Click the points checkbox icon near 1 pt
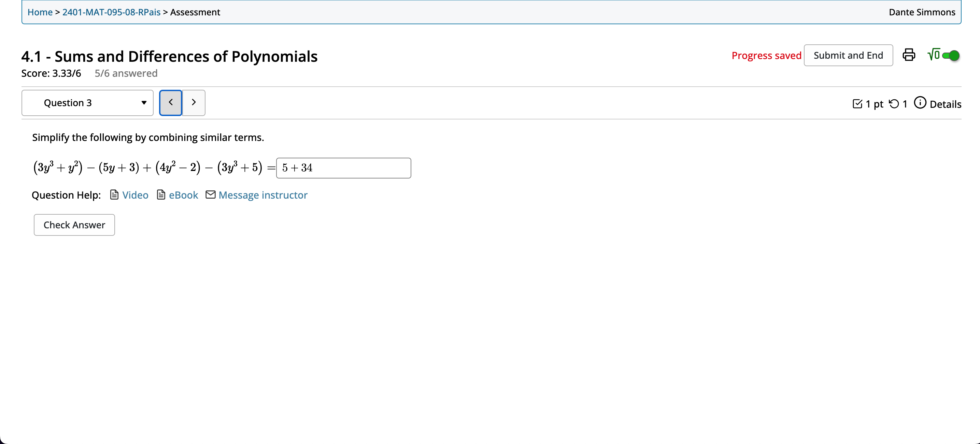The image size is (980, 444). pyautogui.click(x=858, y=103)
